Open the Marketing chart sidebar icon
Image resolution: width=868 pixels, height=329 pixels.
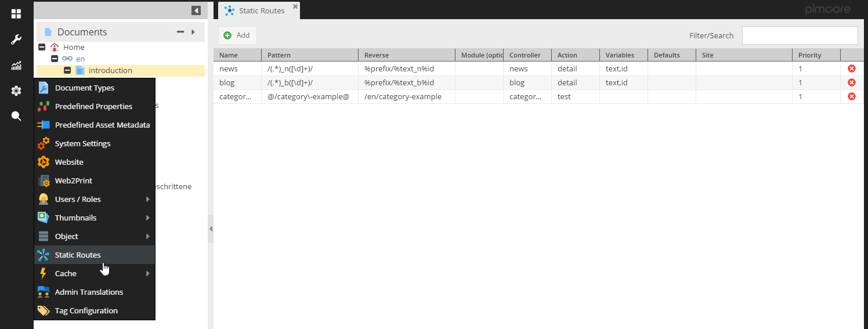(x=16, y=66)
